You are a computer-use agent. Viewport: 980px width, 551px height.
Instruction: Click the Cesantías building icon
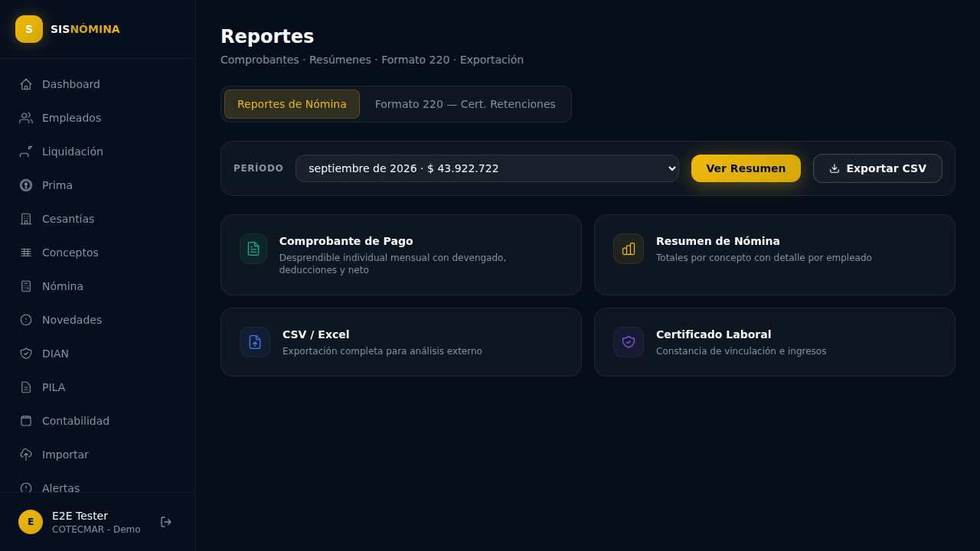click(26, 219)
